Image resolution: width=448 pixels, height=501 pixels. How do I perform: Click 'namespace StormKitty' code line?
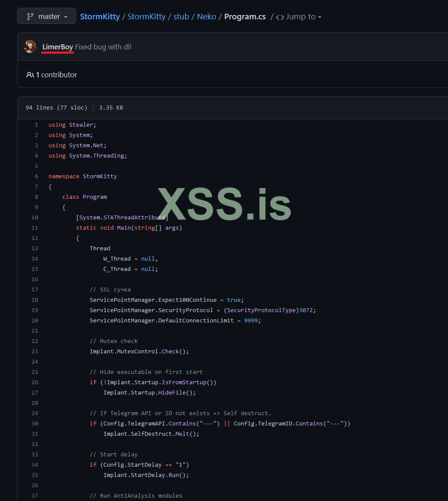click(x=83, y=176)
